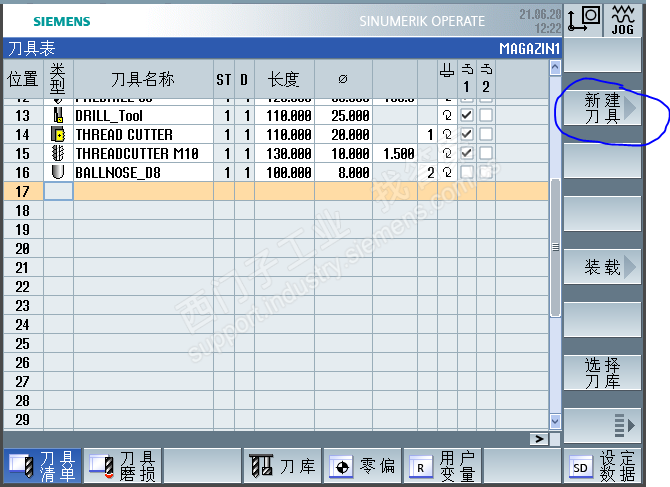Switch to 用户变量 user variables tab

click(442, 466)
